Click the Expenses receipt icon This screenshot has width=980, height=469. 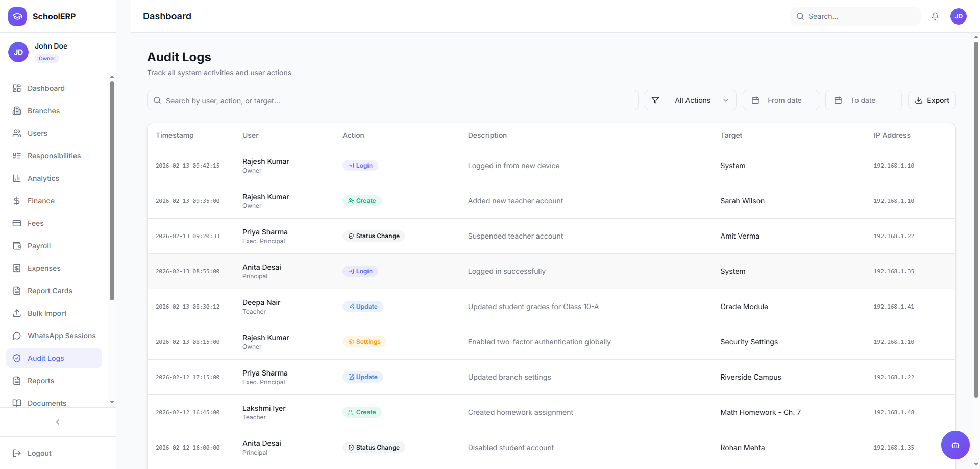(17, 268)
